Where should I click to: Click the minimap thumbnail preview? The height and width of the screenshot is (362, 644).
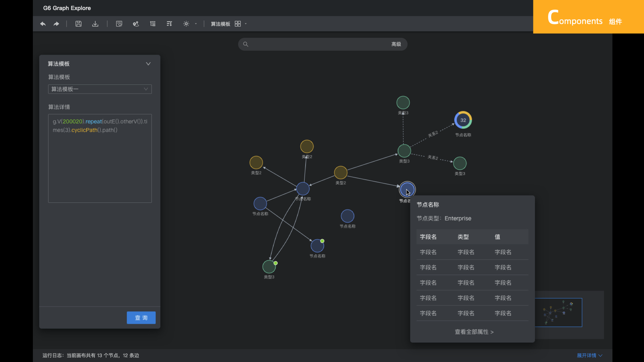(x=558, y=312)
